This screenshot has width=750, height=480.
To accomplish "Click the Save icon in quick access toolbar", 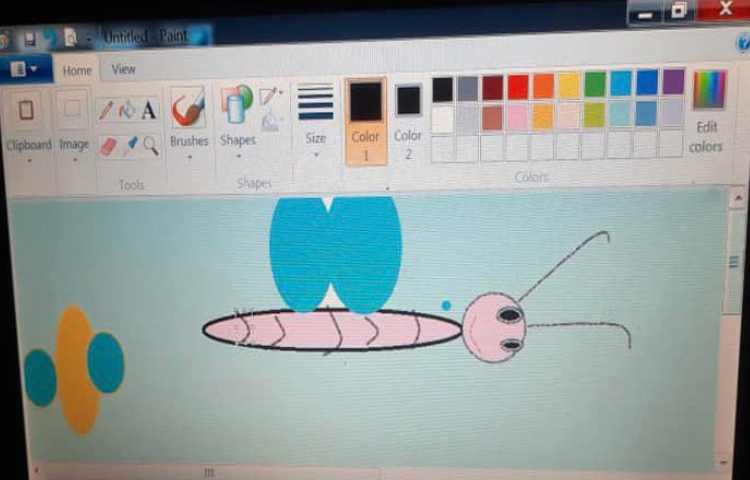I will click(x=30, y=39).
